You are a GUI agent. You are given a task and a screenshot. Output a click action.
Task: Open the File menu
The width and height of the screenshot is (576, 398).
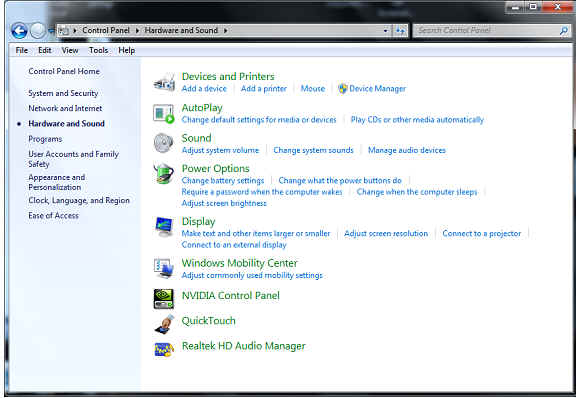[x=22, y=50]
